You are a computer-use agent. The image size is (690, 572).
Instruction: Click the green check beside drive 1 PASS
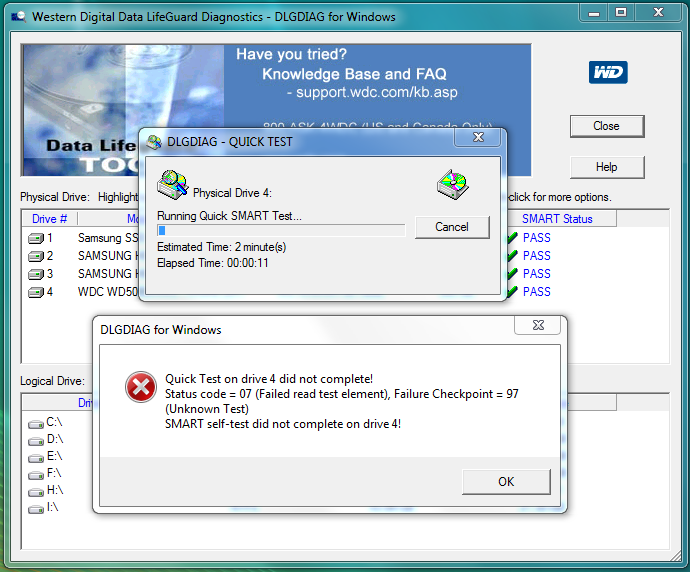(x=512, y=238)
